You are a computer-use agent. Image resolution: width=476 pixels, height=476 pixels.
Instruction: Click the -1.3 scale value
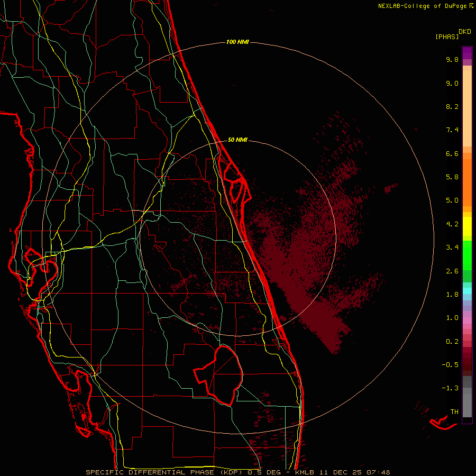[x=450, y=388]
